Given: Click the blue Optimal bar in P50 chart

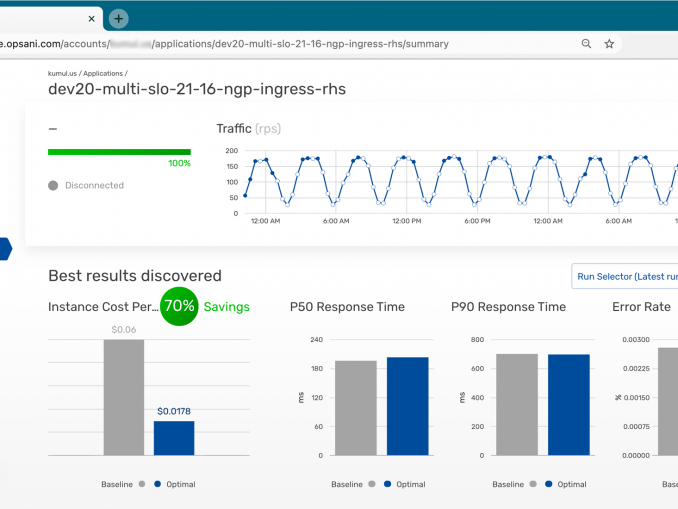Looking at the screenshot, I should tap(408, 406).
